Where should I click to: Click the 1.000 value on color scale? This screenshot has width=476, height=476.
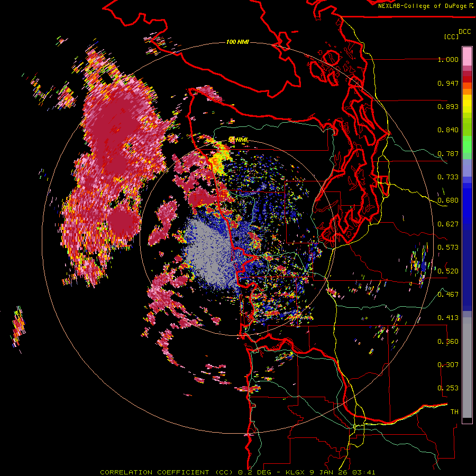coord(448,59)
